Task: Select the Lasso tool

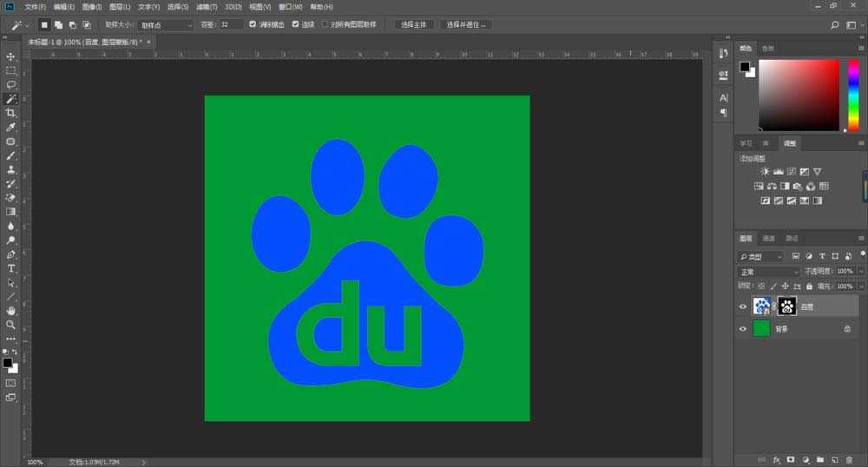Action: [11, 85]
